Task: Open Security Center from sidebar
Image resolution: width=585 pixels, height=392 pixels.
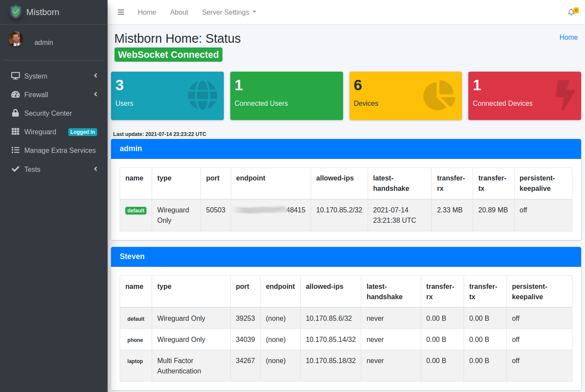Action: pyautogui.click(x=54, y=113)
